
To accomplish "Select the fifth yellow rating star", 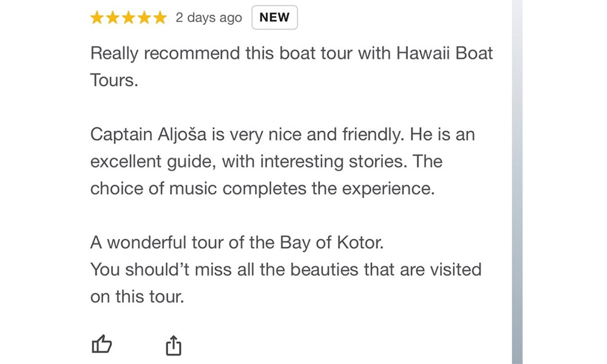I will 160,18.
